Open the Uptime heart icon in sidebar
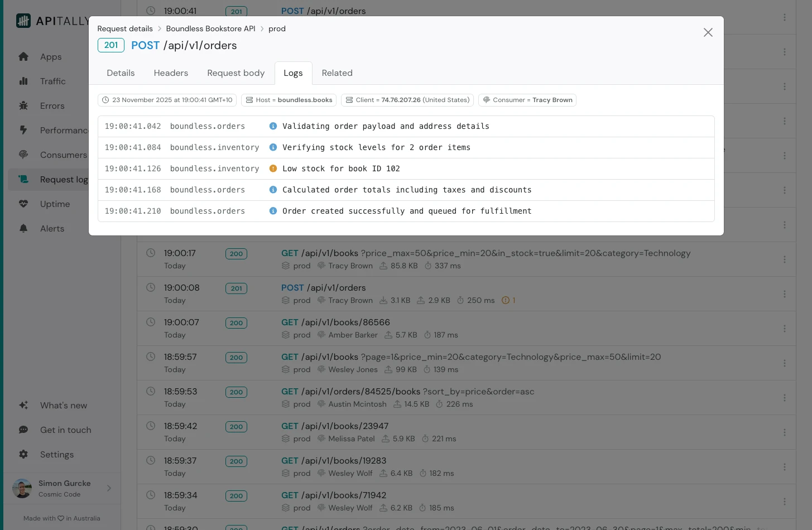Image resolution: width=812 pixels, height=530 pixels. tap(23, 204)
